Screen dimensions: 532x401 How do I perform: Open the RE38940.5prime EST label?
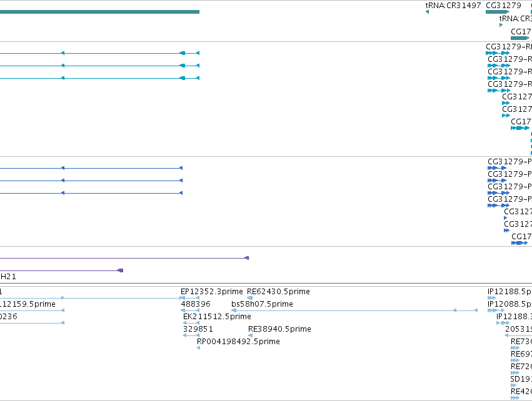coord(279,329)
